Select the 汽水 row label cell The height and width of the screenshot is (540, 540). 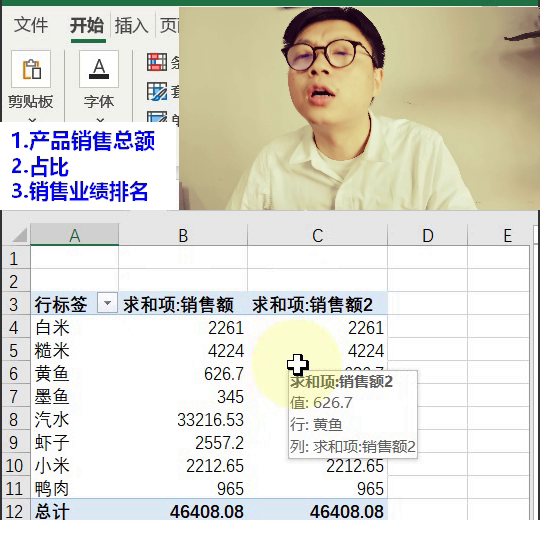(75, 419)
